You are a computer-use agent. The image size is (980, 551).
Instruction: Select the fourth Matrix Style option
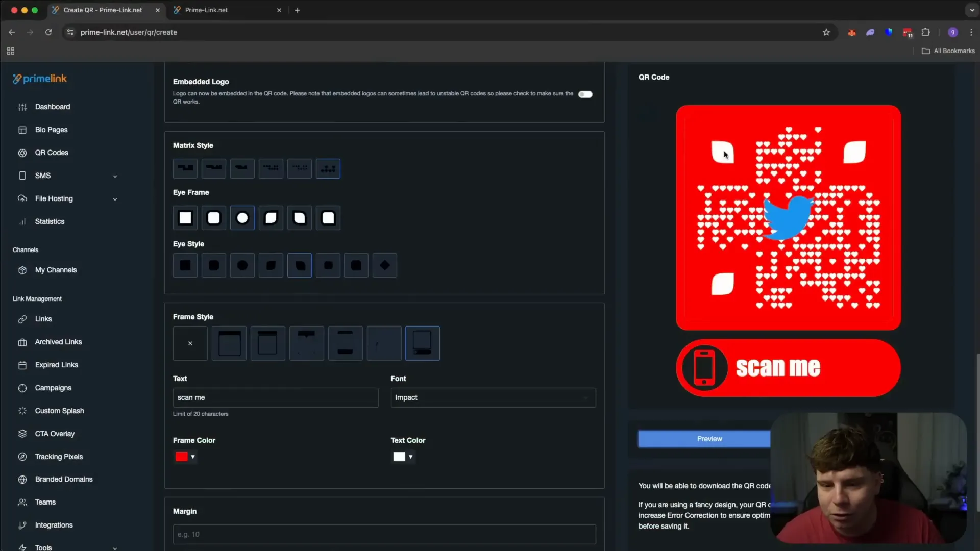271,168
